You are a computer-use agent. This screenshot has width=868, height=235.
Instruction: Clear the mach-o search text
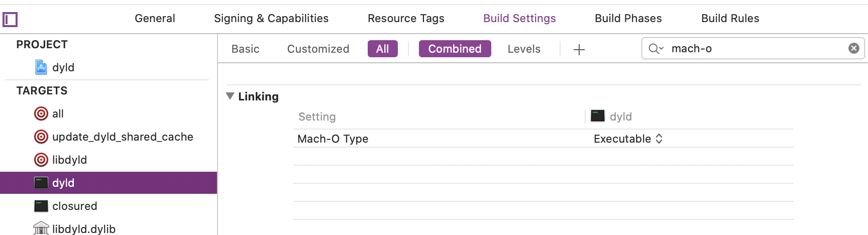pos(853,48)
